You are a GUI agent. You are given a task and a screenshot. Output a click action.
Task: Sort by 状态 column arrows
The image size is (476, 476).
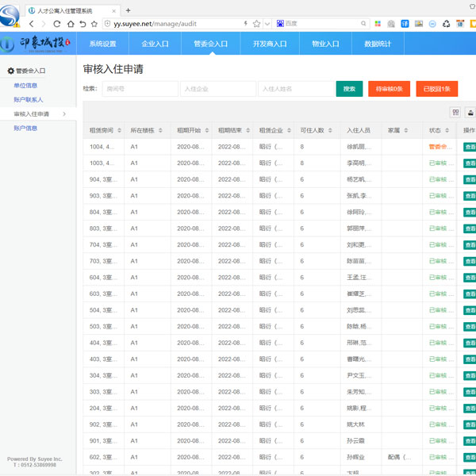[x=447, y=130]
